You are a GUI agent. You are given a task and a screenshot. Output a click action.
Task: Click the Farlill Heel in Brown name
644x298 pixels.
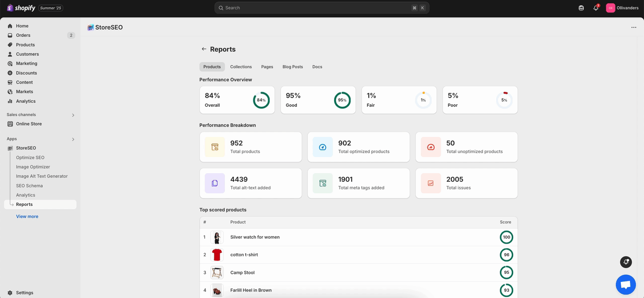coord(251,290)
